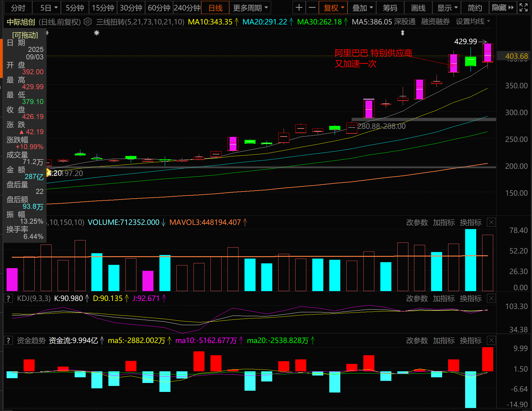Click the 融资融券 tag
The width and height of the screenshot is (532, 411).
click(436, 21)
